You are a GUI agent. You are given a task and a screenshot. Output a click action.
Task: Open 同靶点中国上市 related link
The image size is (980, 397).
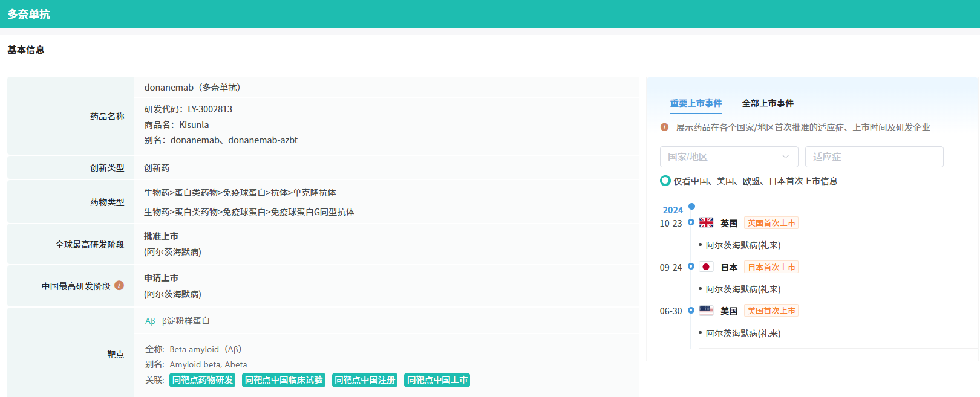click(x=437, y=380)
